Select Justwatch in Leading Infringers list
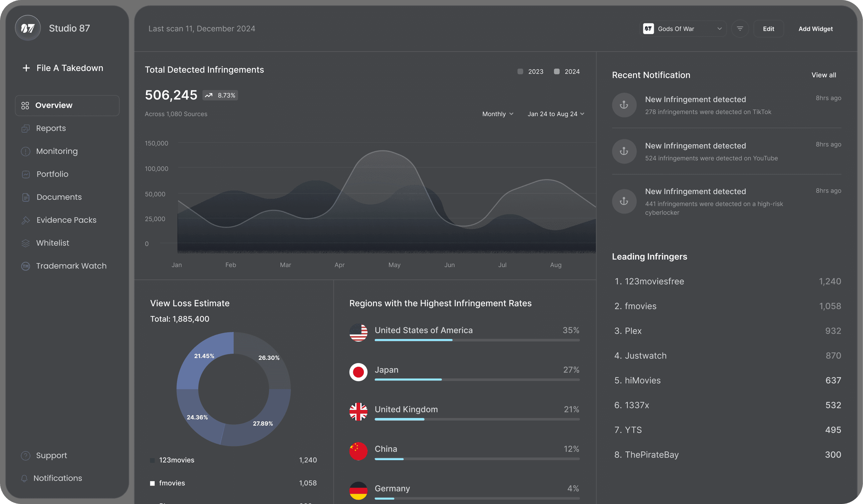The width and height of the screenshot is (863, 504). [x=727, y=356]
